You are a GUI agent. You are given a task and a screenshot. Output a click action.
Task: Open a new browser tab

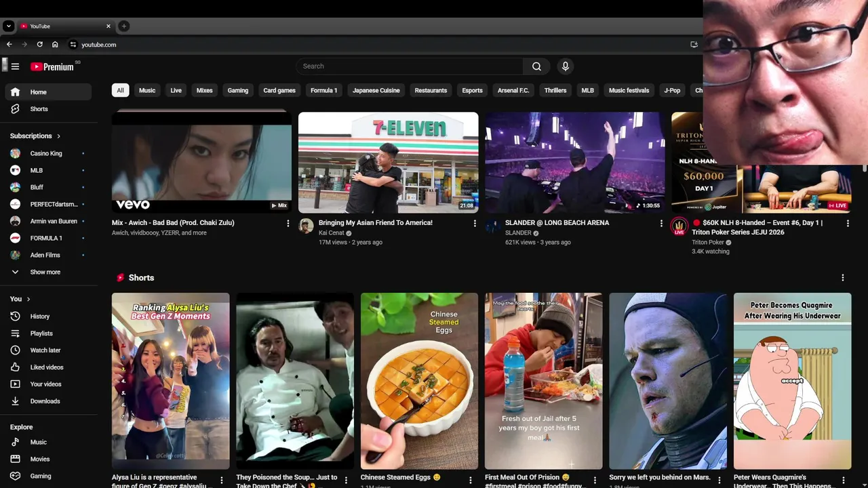[123, 26]
